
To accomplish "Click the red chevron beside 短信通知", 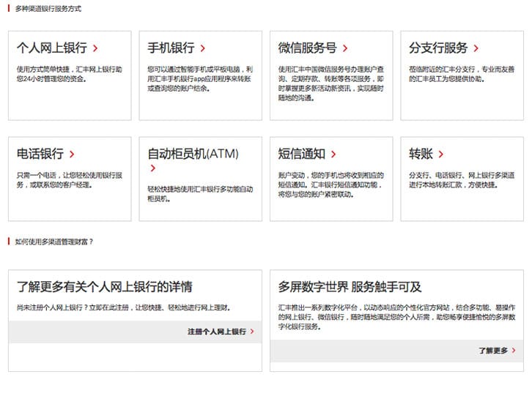I will 333,154.
